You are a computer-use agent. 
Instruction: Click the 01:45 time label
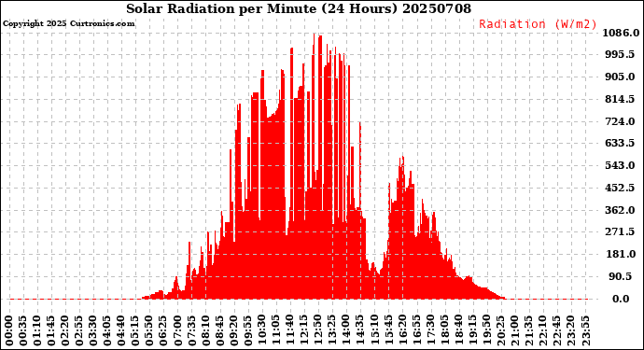pyautogui.click(x=51, y=331)
